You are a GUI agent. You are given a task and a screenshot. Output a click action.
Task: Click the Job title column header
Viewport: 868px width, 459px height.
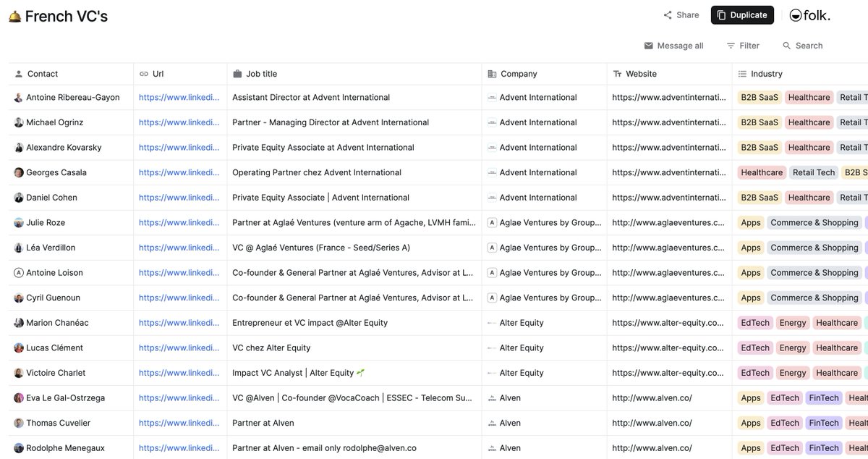point(354,74)
